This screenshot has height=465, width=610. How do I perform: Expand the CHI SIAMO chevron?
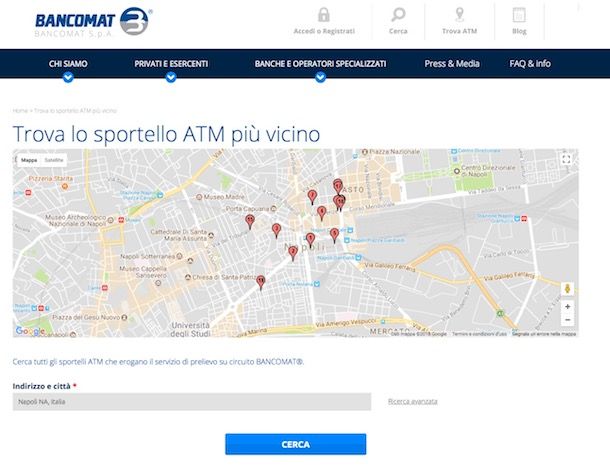click(x=68, y=77)
